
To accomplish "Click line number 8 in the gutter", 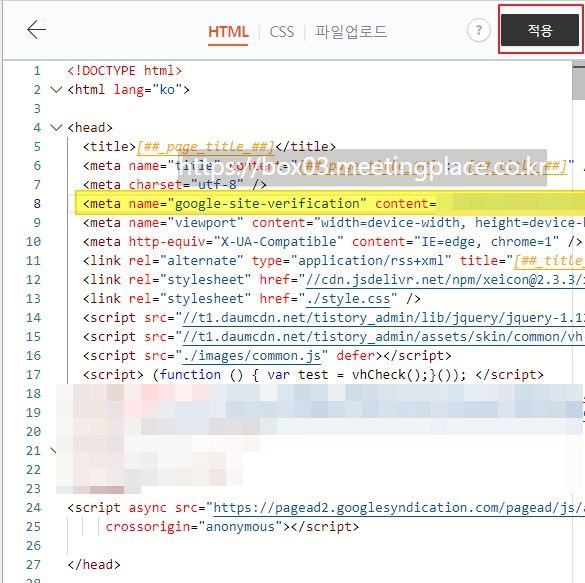I will [37, 204].
